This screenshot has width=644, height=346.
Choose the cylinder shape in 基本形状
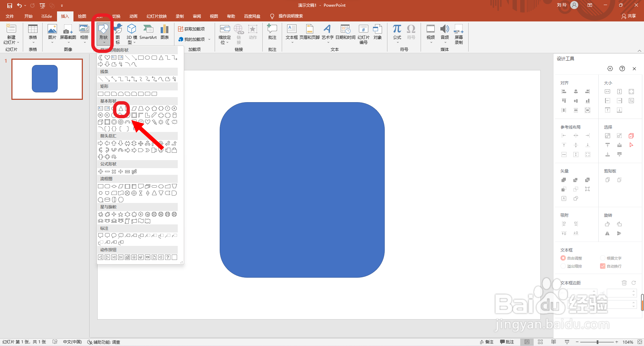point(174,115)
